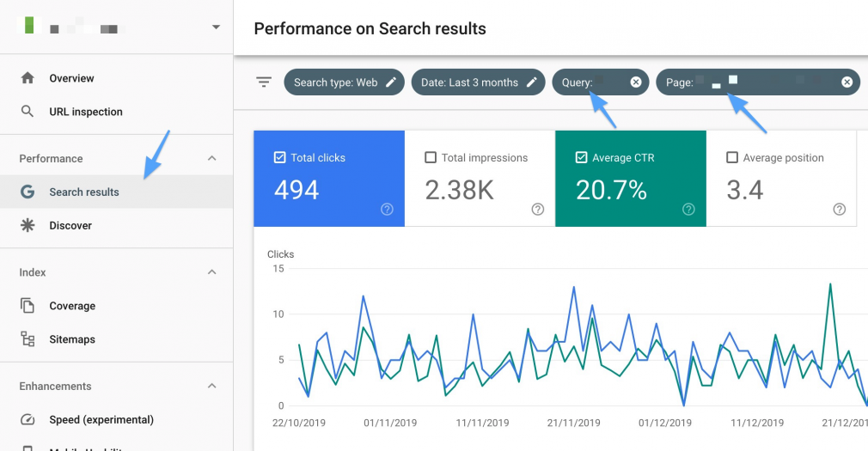
Task: Click pencil icon on Date chip
Action: coord(531,82)
